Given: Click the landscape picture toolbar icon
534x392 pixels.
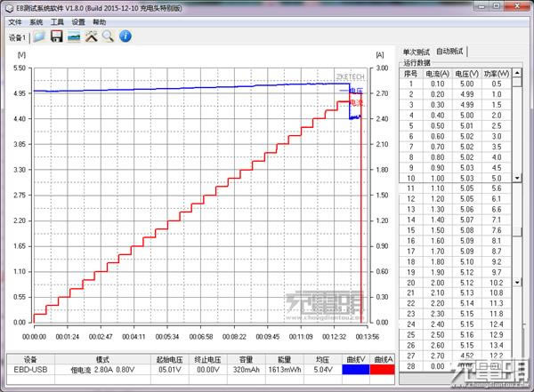Looking at the screenshot, I should pos(74,37).
